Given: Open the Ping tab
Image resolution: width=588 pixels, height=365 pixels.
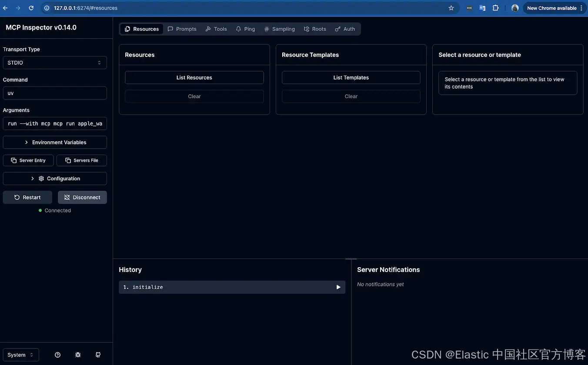Looking at the screenshot, I should point(245,29).
